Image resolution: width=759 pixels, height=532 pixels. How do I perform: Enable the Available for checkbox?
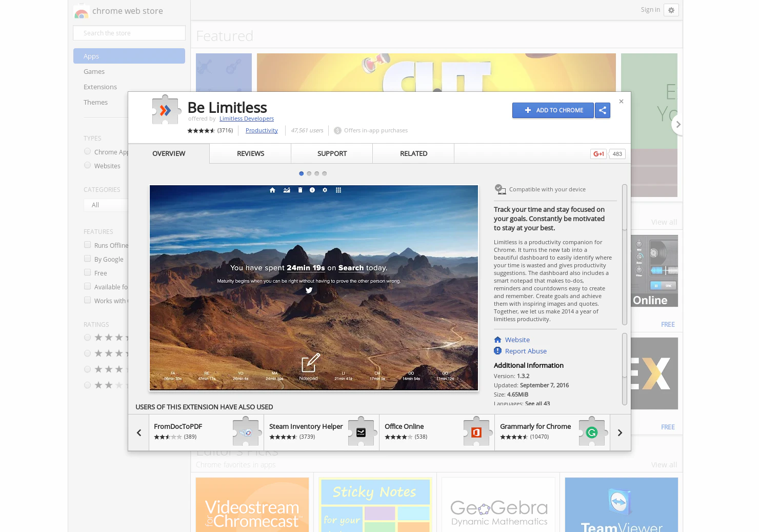[87, 286]
